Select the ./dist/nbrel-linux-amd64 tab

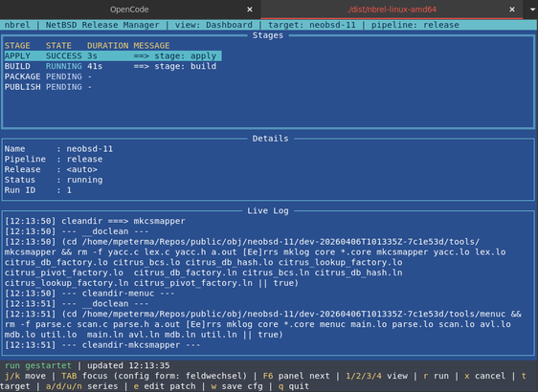pyautogui.click(x=392, y=10)
